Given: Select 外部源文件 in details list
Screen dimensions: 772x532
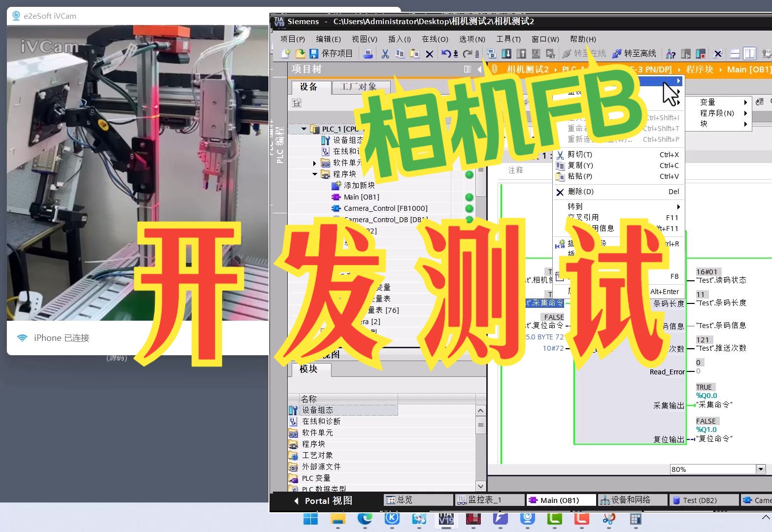Looking at the screenshot, I should point(321,466).
